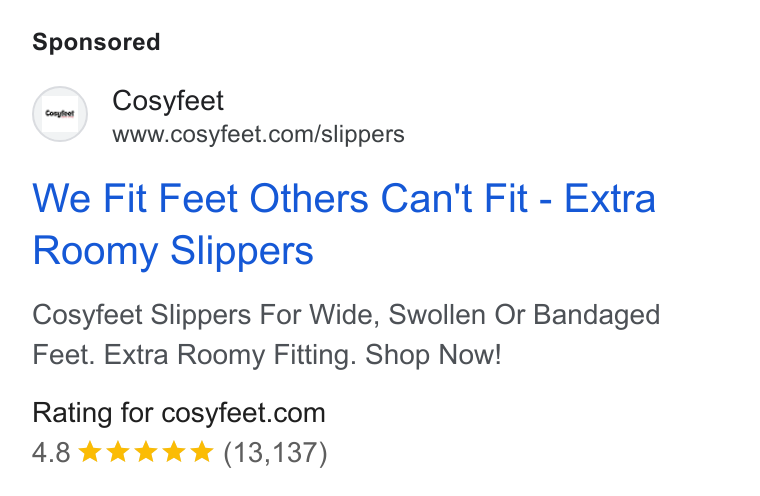
Task: Open the 'We Fit Feet Others Can't Fit' headline
Action: click(280, 198)
